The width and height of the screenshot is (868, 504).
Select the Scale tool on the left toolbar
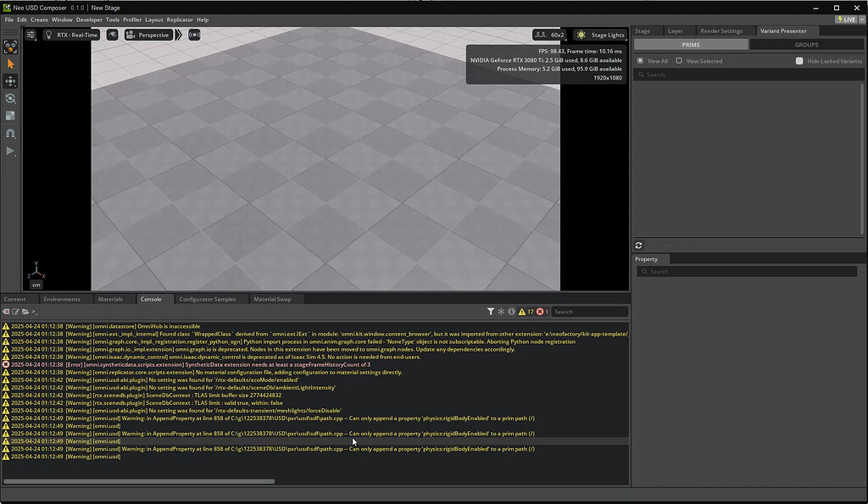[10, 114]
